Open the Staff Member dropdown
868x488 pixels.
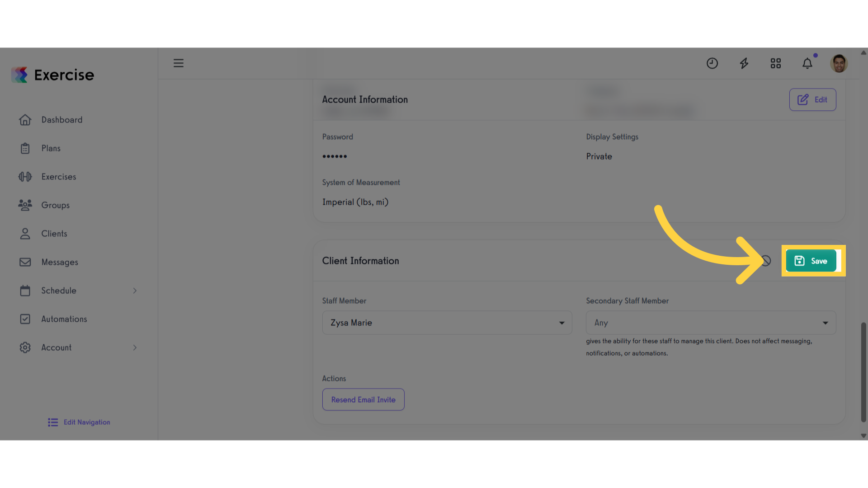coord(447,323)
